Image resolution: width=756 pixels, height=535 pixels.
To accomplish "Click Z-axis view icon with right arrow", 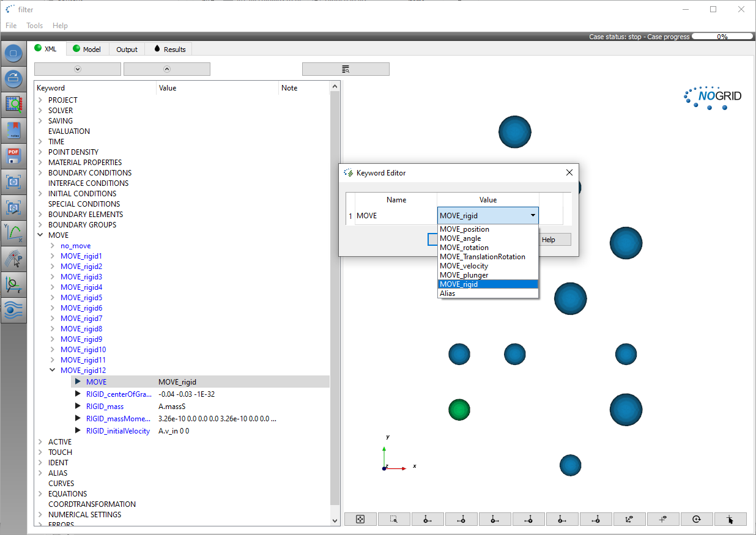I will (562, 519).
